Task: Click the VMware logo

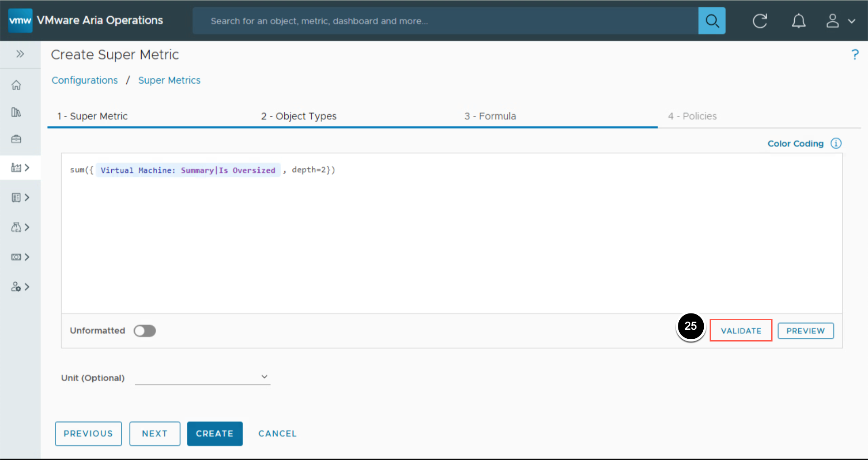Action: tap(20, 21)
